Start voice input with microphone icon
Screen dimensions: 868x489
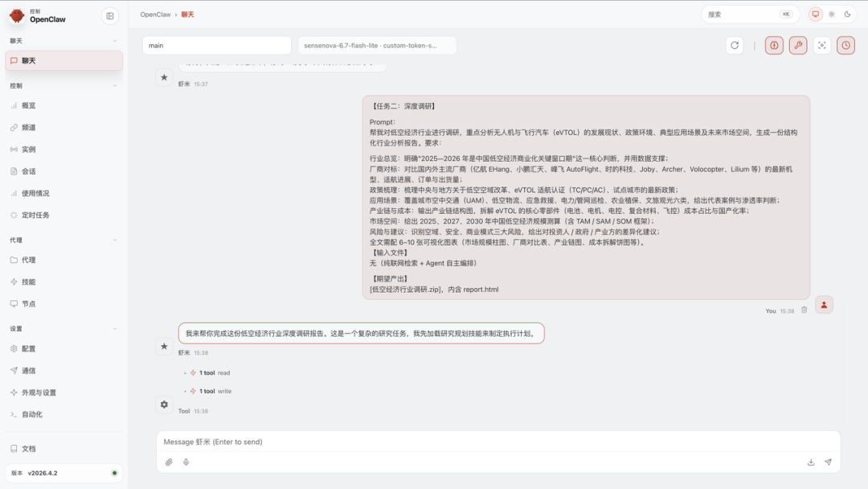(x=186, y=462)
